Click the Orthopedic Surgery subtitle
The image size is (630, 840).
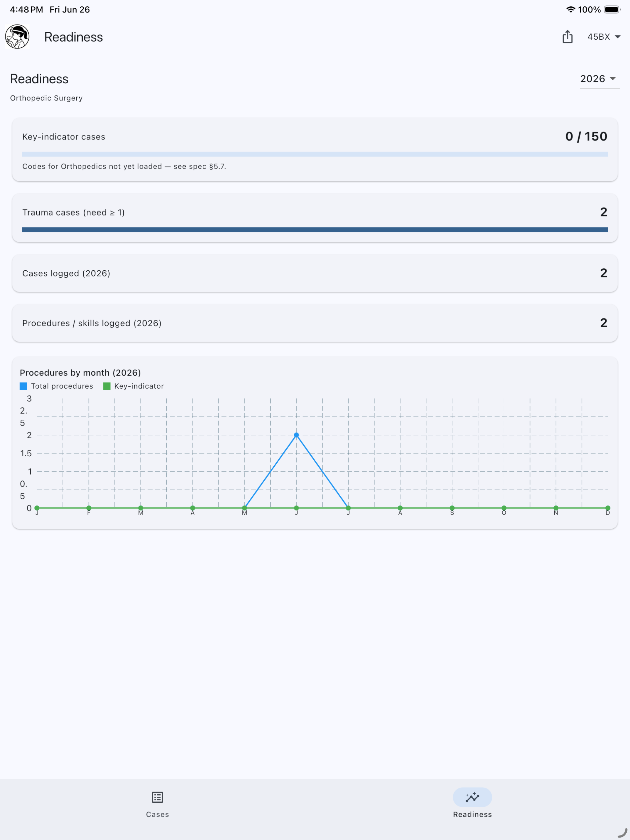(x=46, y=98)
